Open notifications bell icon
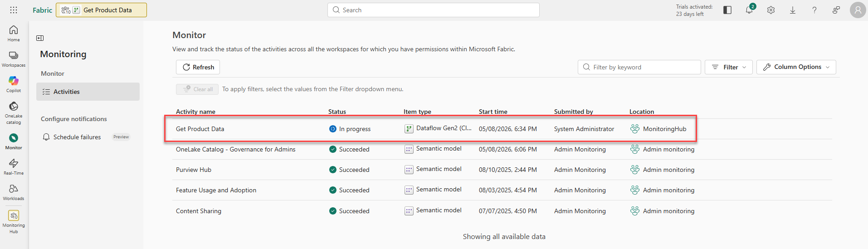The height and width of the screenshot is (249, 868). [749, 10]
